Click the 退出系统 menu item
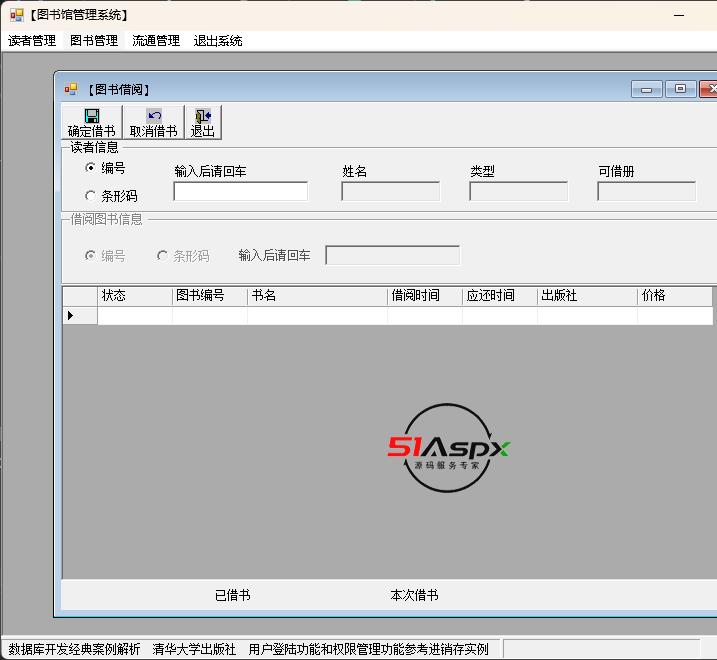Image resolution: width=717 pixels, height=660 pixels. tap(218, 41)
